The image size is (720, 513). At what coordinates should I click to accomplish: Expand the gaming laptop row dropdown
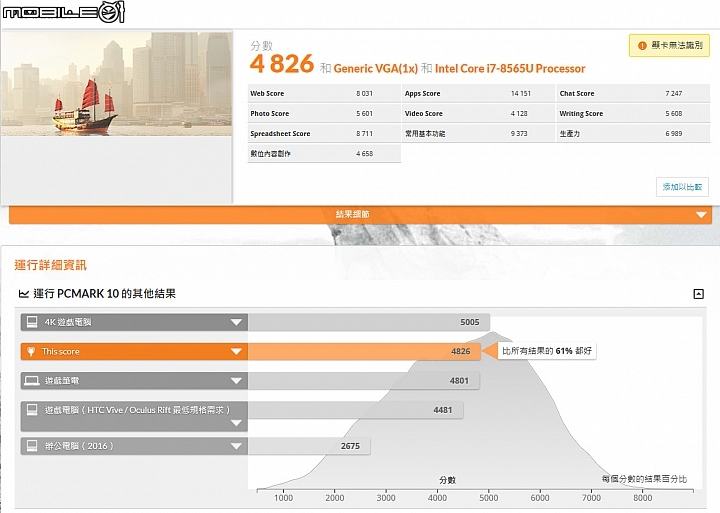[x=236, y=381]
